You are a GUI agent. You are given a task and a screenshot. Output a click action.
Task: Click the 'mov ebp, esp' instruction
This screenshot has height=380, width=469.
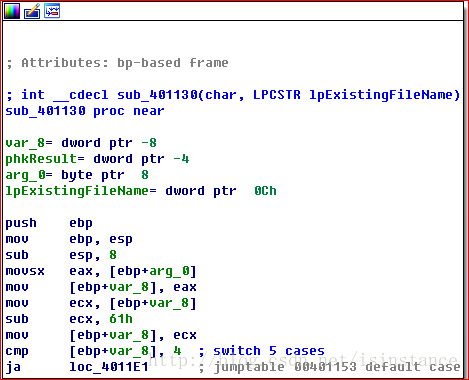click(x=69, y=239)
